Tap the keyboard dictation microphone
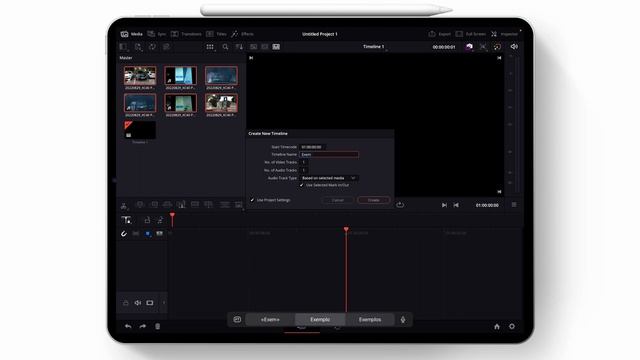 403,320
